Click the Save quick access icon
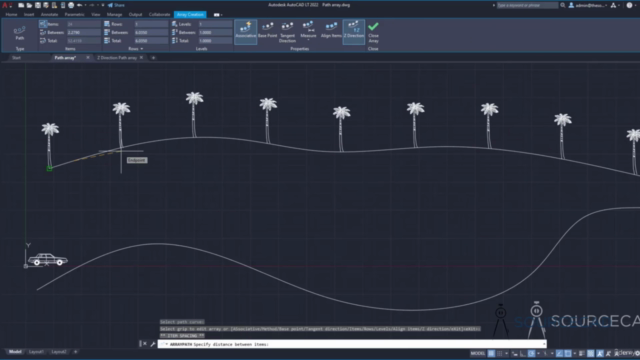 coord(38,5)
